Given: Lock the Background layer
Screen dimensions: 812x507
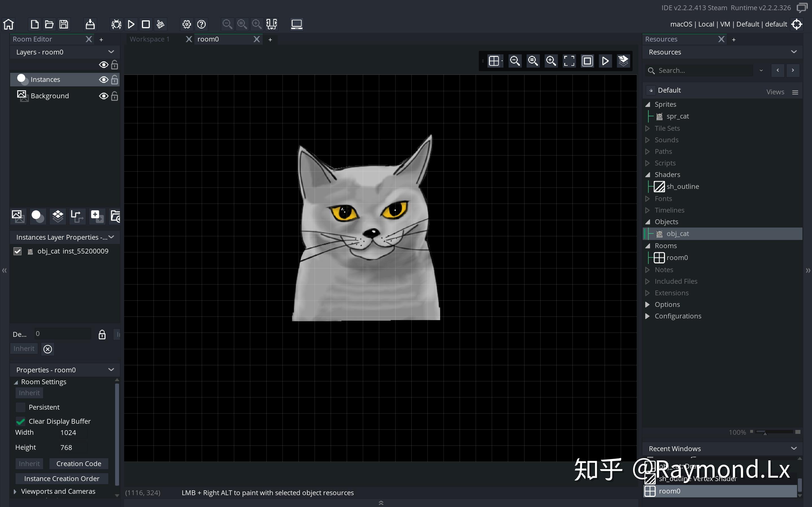Looking at the screenshot, I should (114, 96).
